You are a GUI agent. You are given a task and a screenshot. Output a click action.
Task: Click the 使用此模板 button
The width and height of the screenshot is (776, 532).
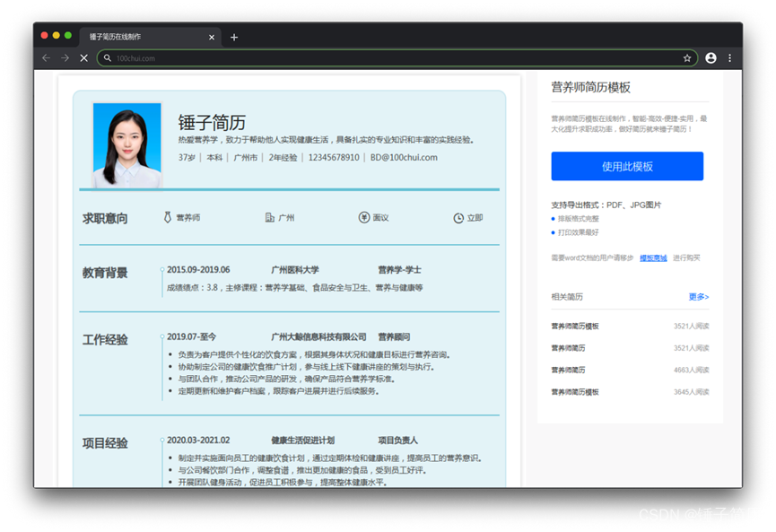[x=627, y=166]
